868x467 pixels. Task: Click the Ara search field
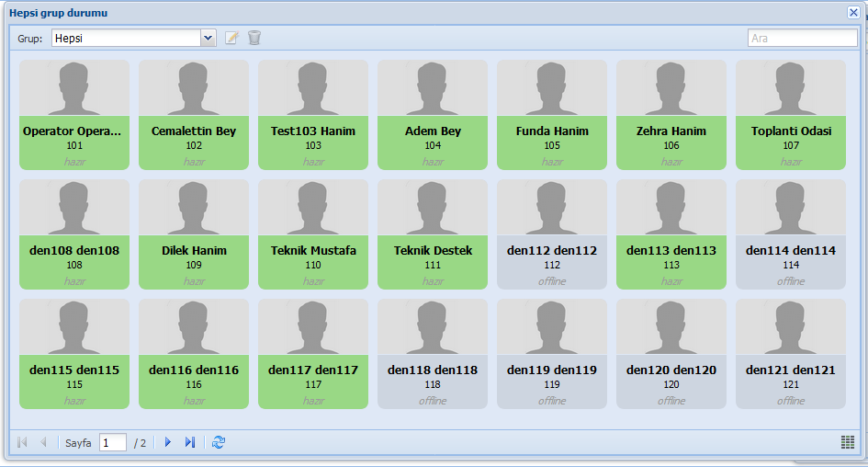(802, 38)
